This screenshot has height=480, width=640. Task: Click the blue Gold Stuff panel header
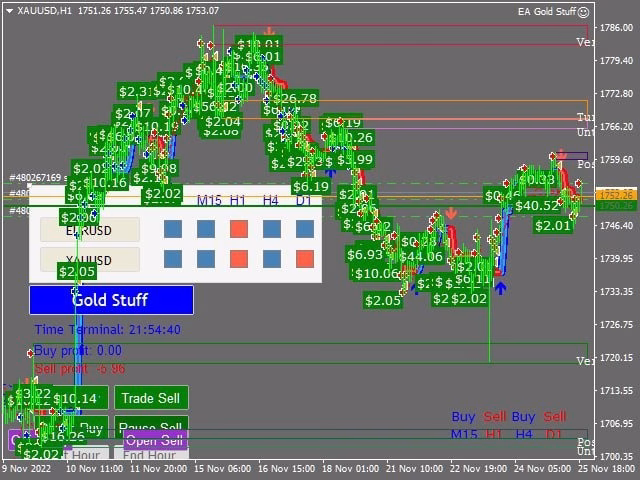[x=111, y=300]
